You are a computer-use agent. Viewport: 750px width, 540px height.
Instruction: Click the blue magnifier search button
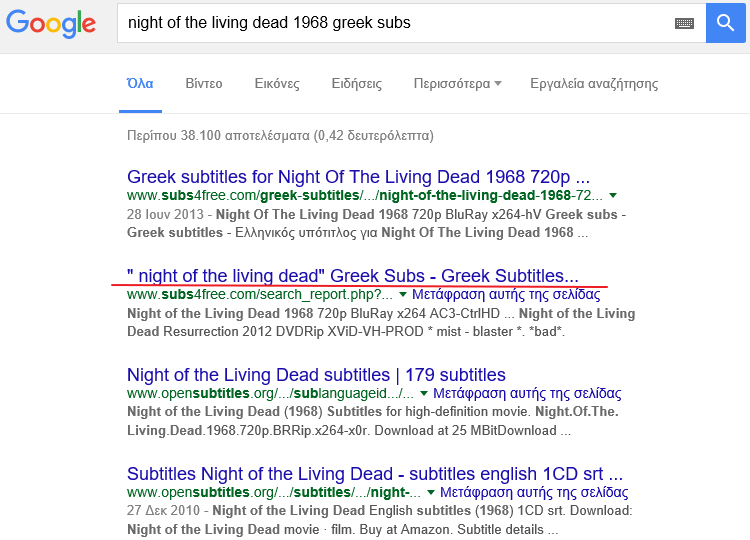coord(725,23)
